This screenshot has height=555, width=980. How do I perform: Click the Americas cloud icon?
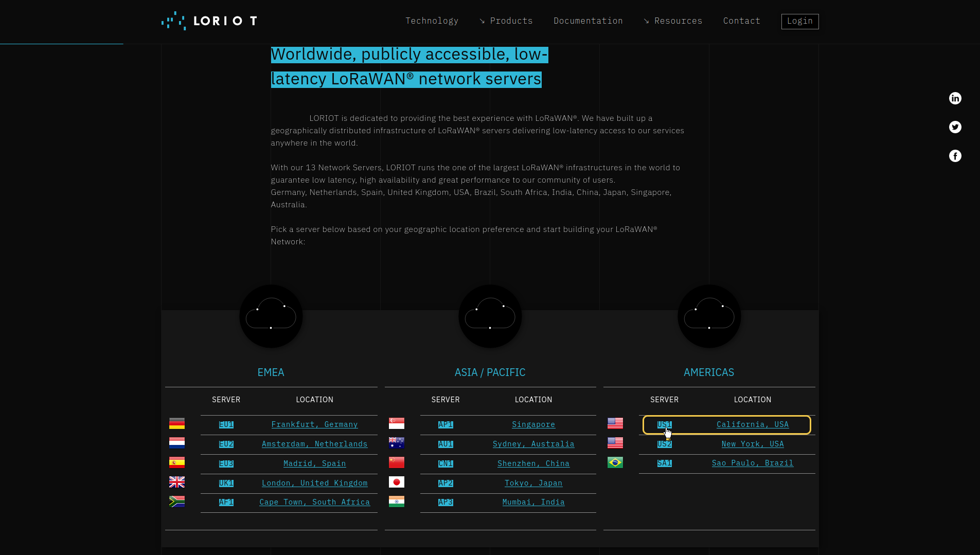tap(709, 316)
